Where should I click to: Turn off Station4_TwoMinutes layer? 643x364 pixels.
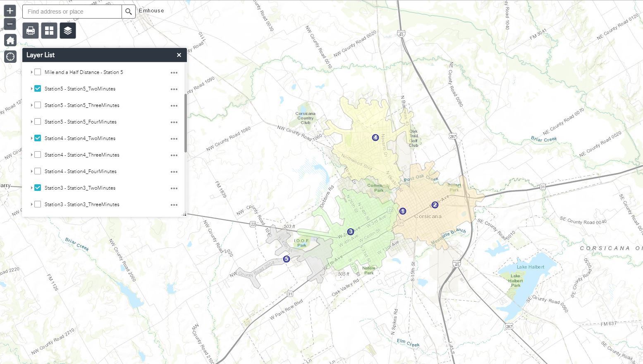tap(38, 138)
